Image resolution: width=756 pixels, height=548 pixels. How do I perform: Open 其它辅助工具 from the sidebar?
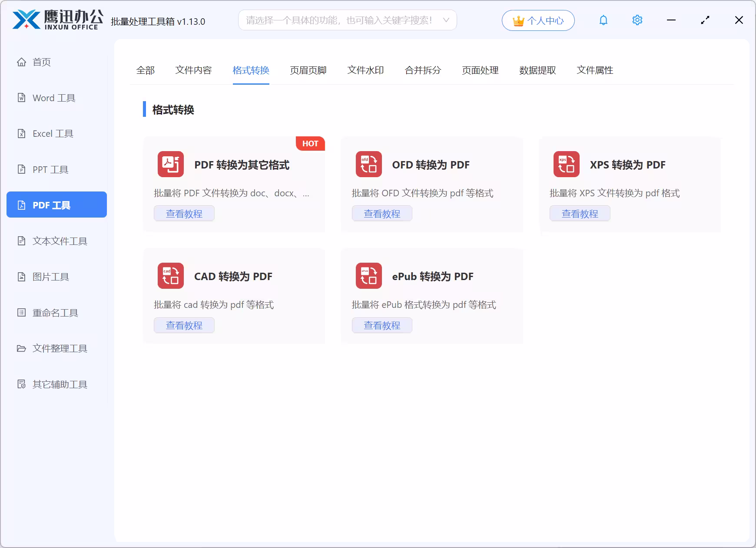[59, 384]
